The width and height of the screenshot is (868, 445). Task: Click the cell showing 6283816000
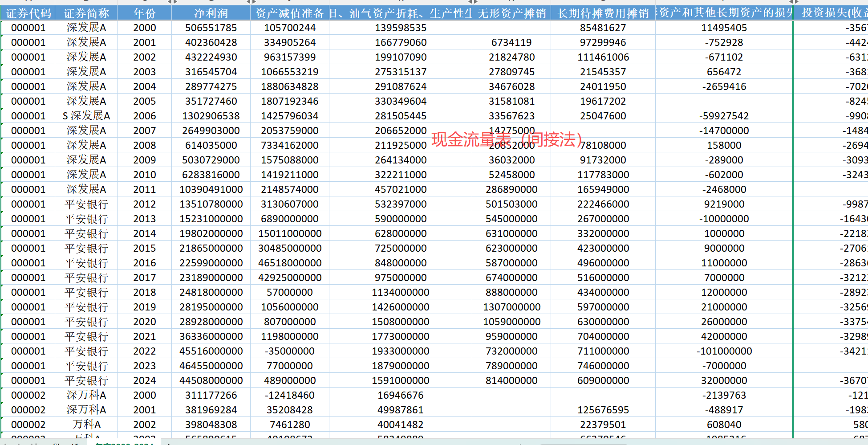coord(211,175)
